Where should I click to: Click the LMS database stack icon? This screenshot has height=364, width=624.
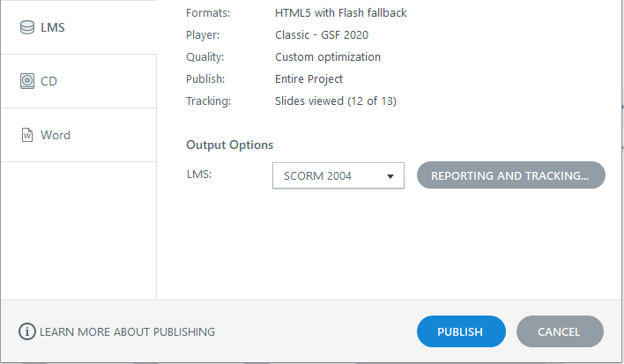pos(27,27)
